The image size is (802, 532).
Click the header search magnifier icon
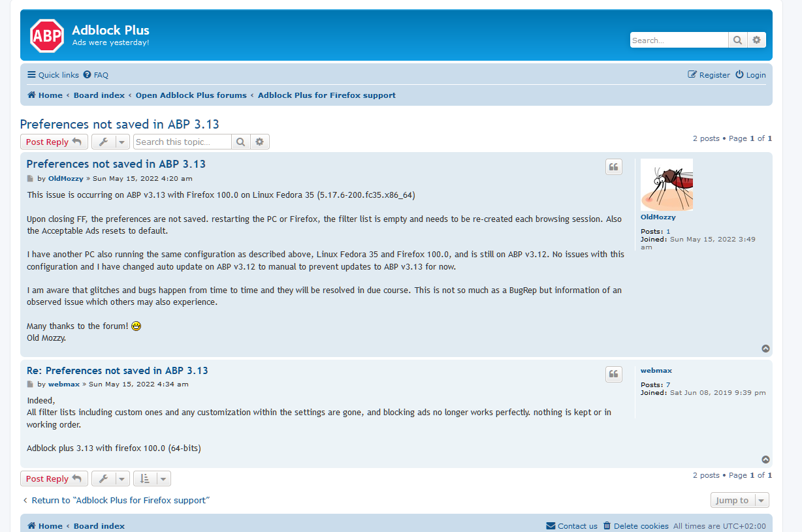click(737, 40)
